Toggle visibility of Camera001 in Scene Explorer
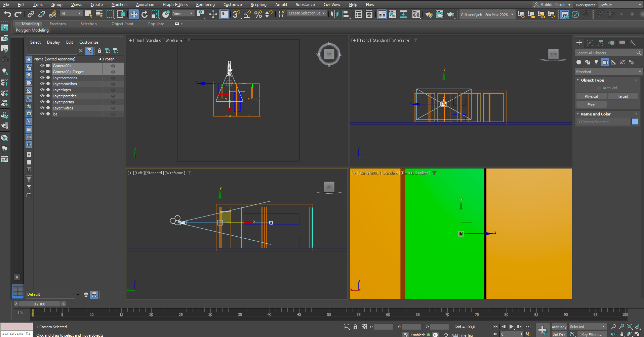 [42, 66]
